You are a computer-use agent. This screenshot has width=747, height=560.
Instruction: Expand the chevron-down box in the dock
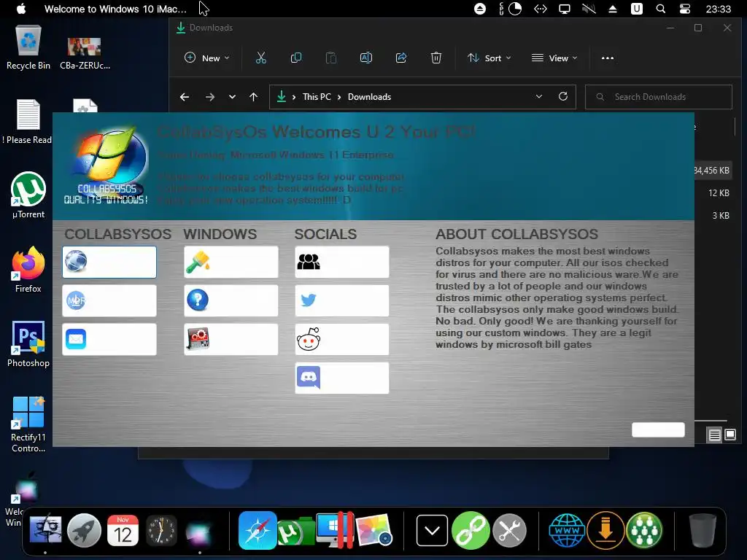coord(432,531)
